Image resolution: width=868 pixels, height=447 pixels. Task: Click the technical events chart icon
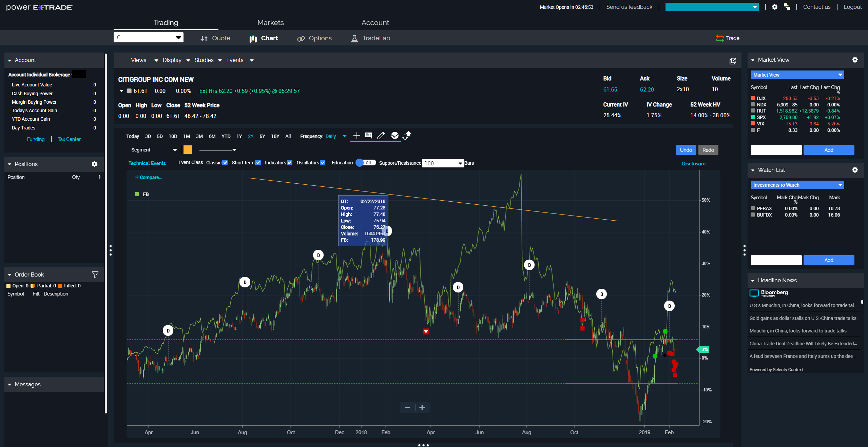pos(394,136)
